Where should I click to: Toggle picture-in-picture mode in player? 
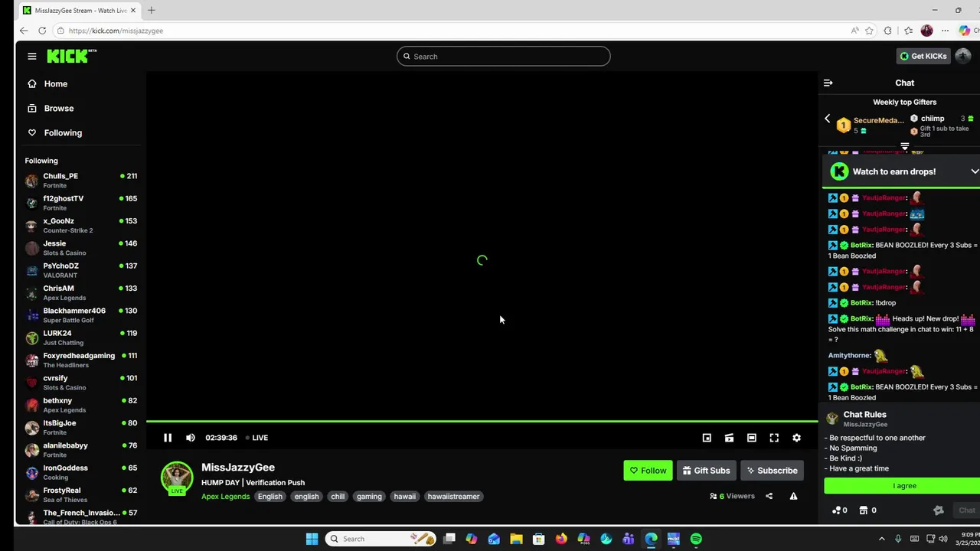pos(707,438)
